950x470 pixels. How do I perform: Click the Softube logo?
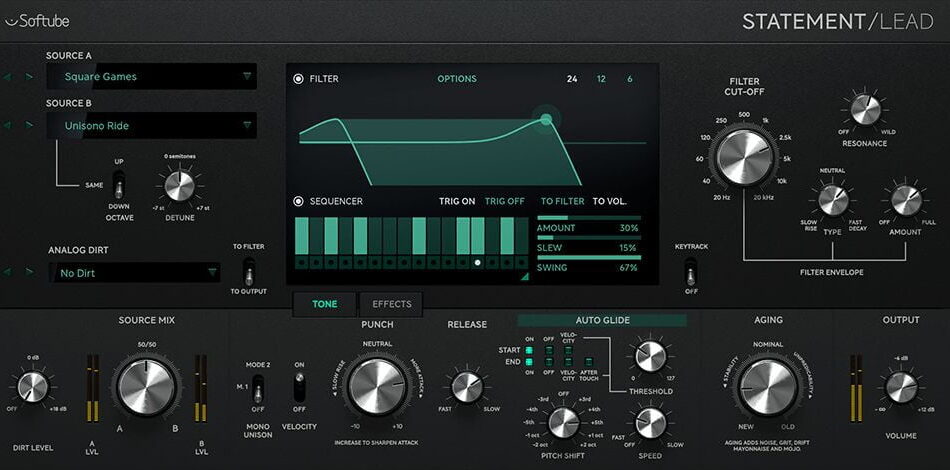[x=36, y=20]
